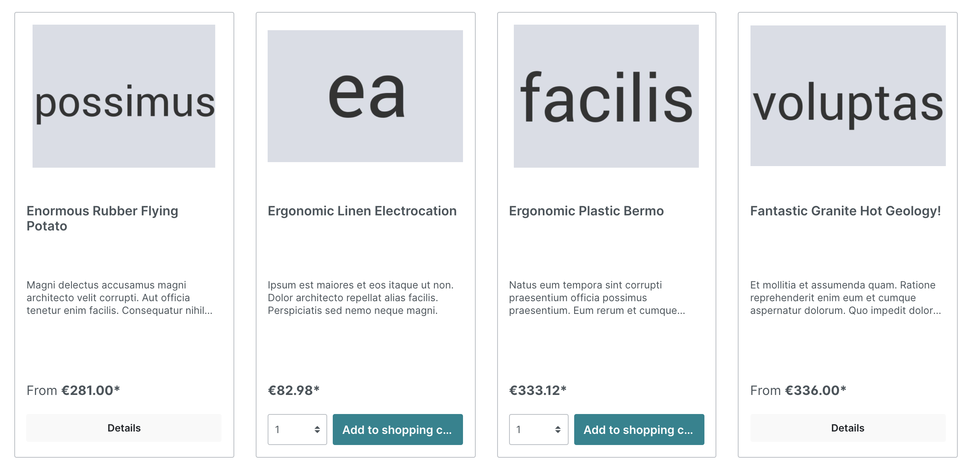Increase quantity of Ergonomic Plastic Bermo
Screen dimensions: 980x476
558,427
